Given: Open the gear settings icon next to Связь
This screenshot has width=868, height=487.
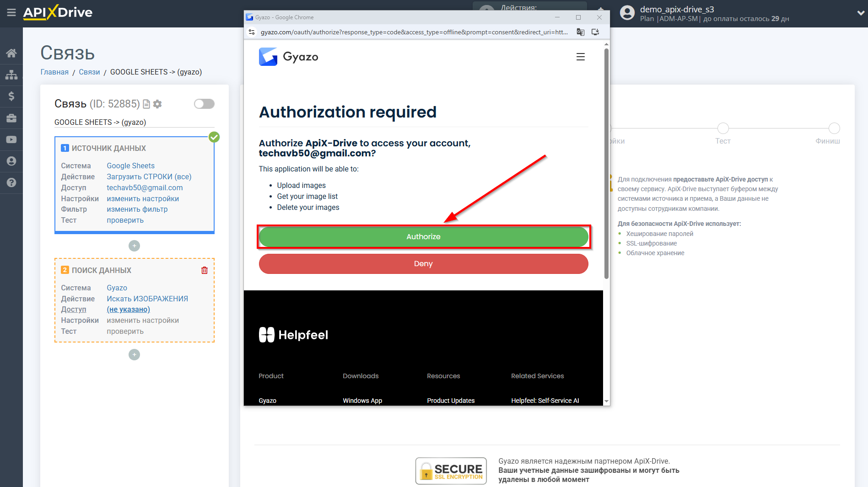Looking at the screenshot, I should (157, 104).
